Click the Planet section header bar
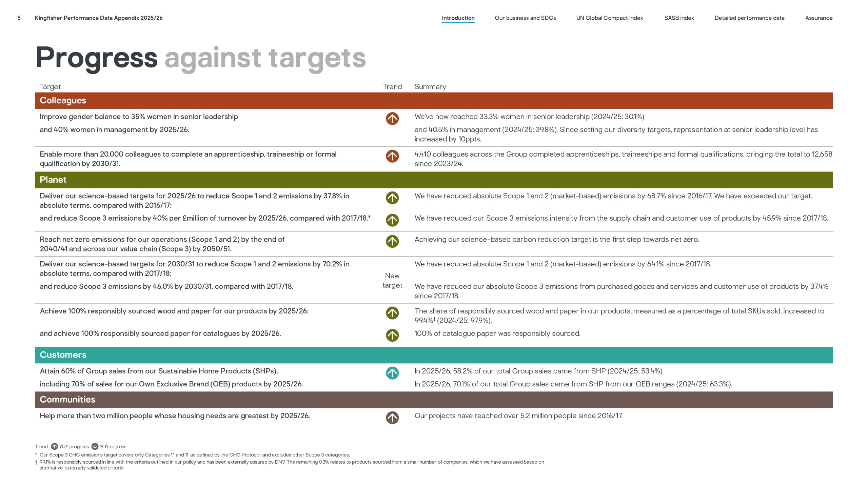This screenshot has height=488, width=868. point(434,180)
